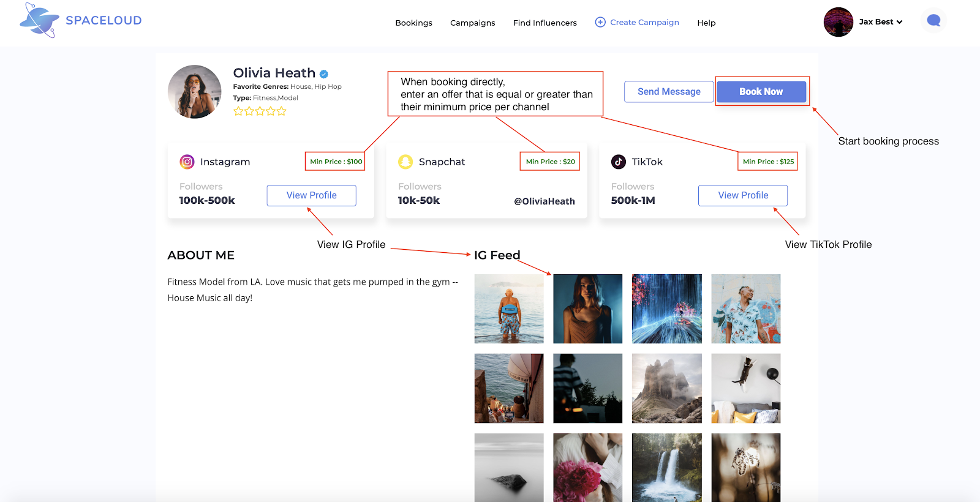The width and height of the screenshot is (980, 502).
Task: Click the plus icon beside Create Campaign
Action: 600,22
